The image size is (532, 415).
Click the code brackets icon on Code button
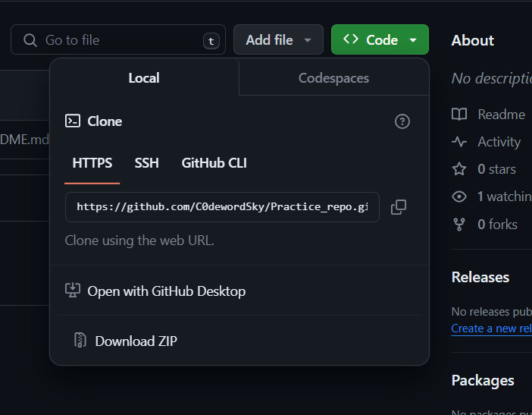[x=350, y=39]
